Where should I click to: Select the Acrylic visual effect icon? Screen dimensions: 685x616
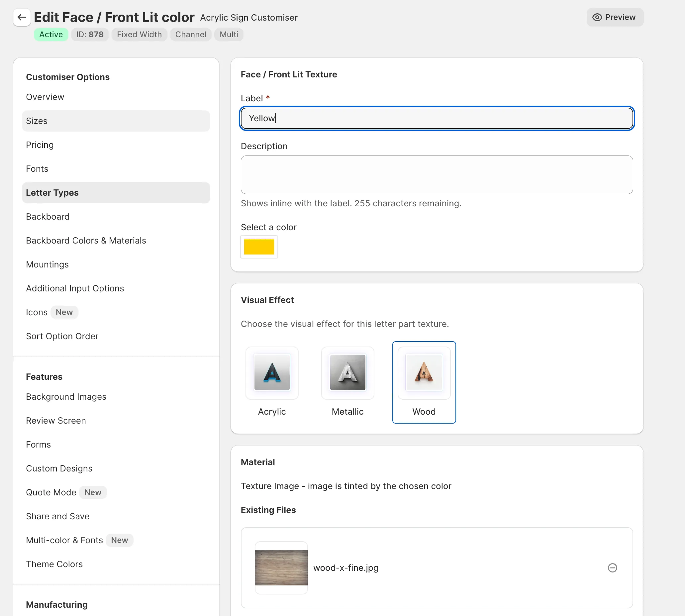272,373
